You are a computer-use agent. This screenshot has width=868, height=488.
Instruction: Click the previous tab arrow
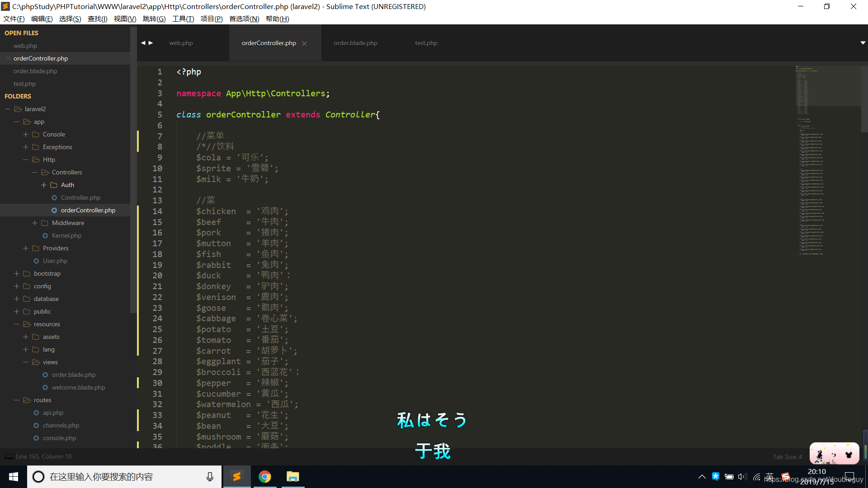coord(143,43)
